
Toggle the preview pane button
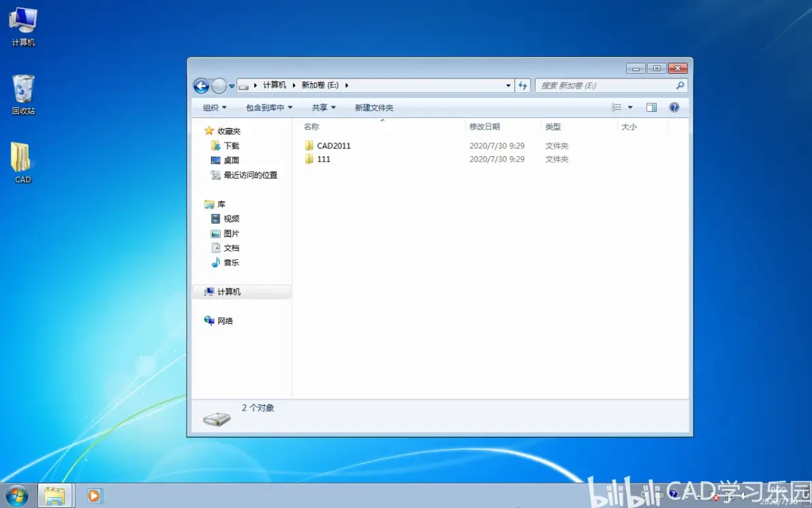tap(651, 107)
